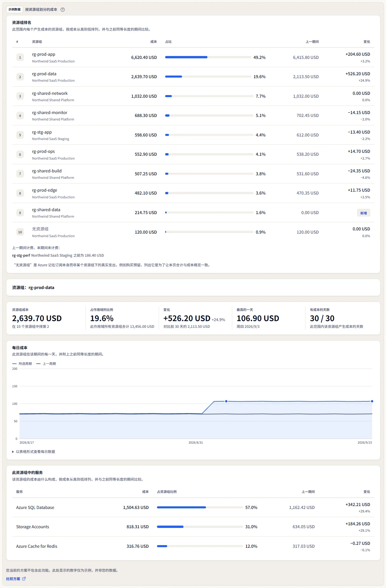This screenshot has width=386, height=588.
Task: Click the rg-prod-app 49.2% share bar
Action: tap(208, 57)
